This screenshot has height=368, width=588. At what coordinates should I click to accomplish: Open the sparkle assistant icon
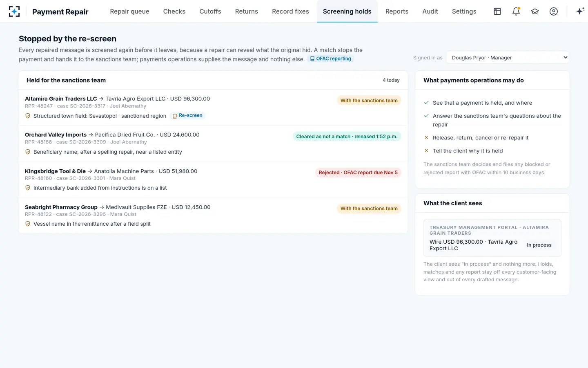(580, 11)
